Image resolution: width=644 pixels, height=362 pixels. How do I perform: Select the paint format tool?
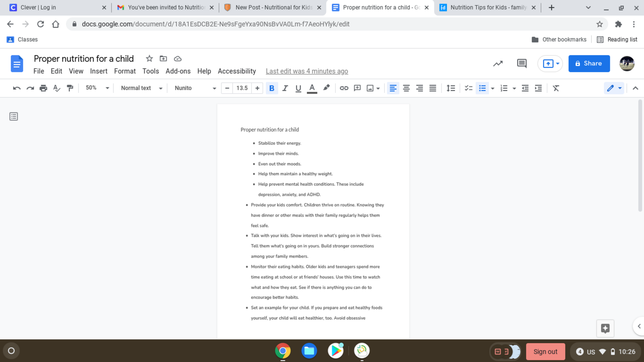click(x=70, y=88)
